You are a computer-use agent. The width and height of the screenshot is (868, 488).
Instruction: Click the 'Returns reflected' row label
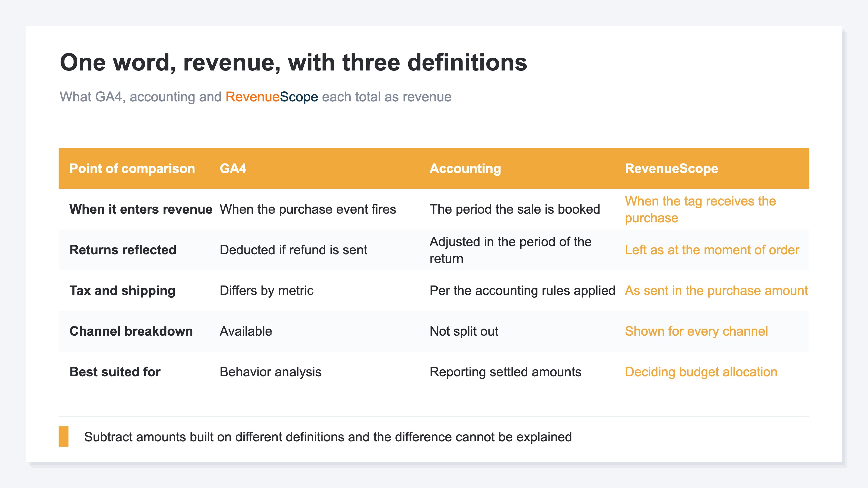click(x=123, y=250)
